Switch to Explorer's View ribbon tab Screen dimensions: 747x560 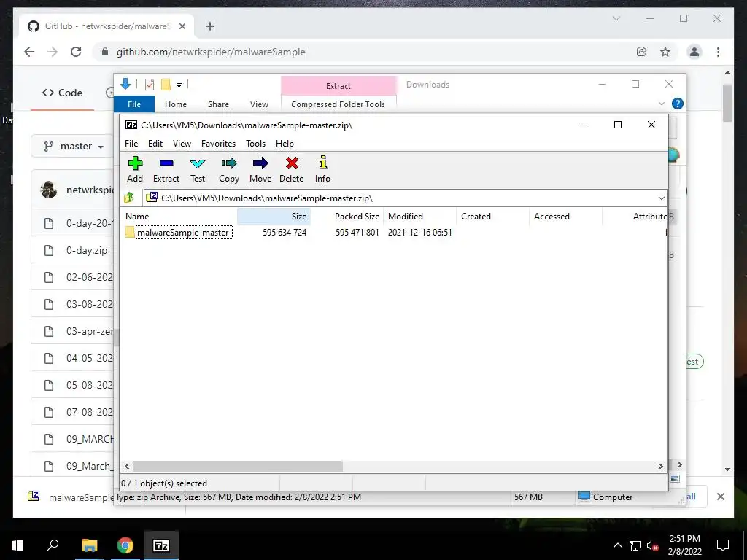[x=259, y=104]
